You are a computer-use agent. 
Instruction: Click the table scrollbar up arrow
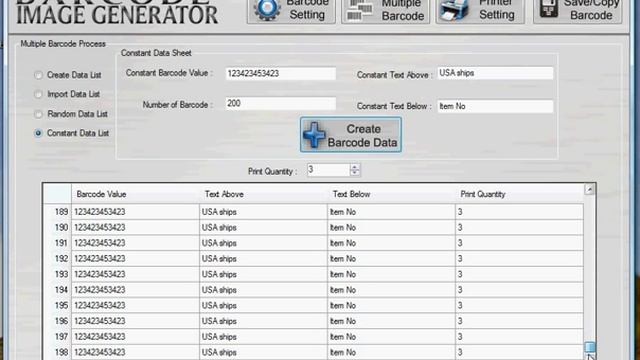[589, 189]
